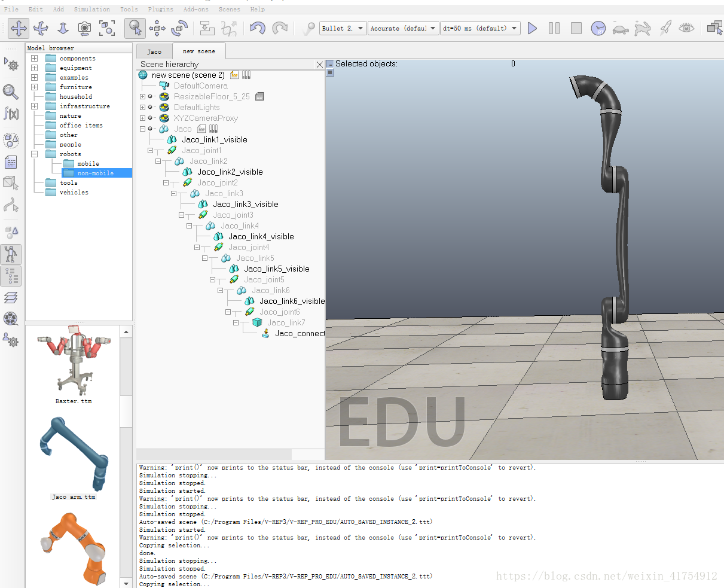Screen dimensions: 724x588
Task: Open the page selector icon
Action: pos(714,28)
